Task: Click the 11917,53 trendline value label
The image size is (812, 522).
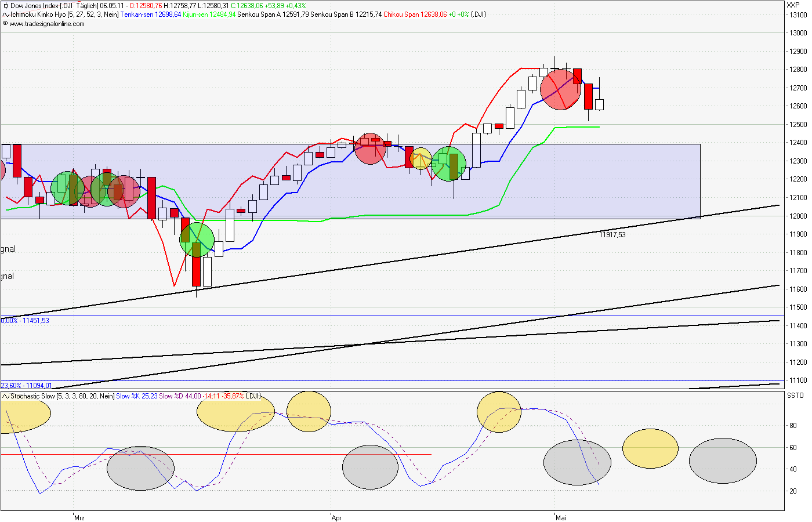Action: click(614, 234)
